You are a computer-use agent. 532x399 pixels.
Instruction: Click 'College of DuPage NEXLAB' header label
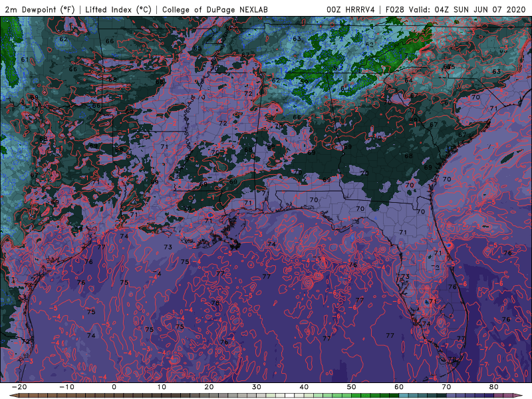tap(215, 9)
